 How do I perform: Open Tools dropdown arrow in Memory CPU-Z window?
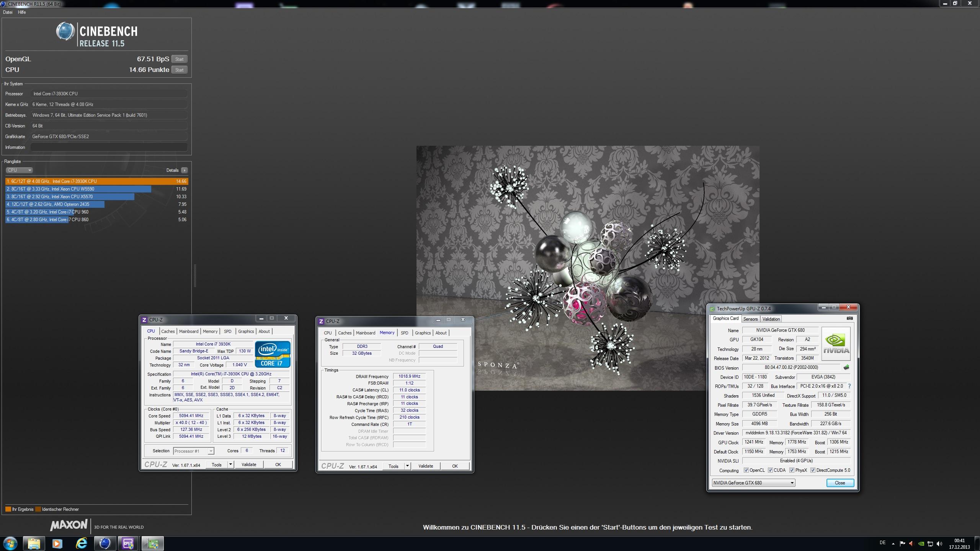coord(407,466)
